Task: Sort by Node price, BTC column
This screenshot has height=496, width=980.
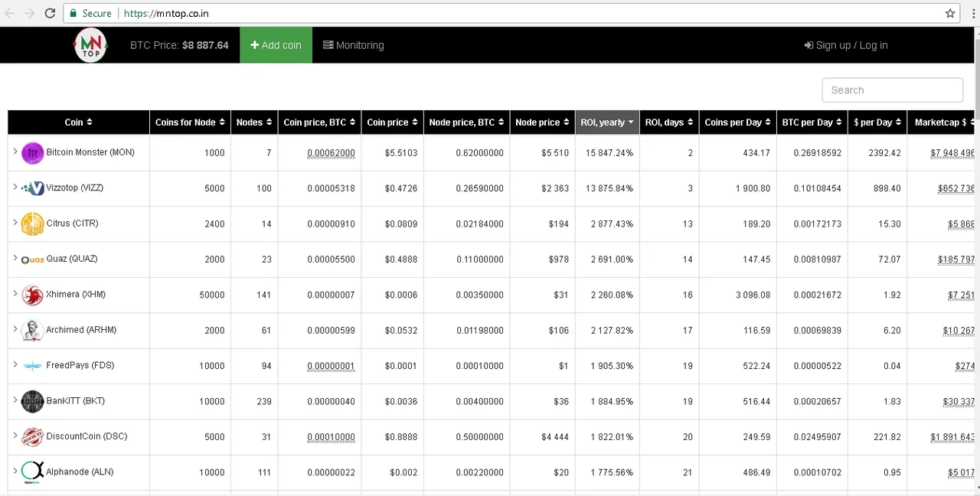Action: (x=467, y=122)
